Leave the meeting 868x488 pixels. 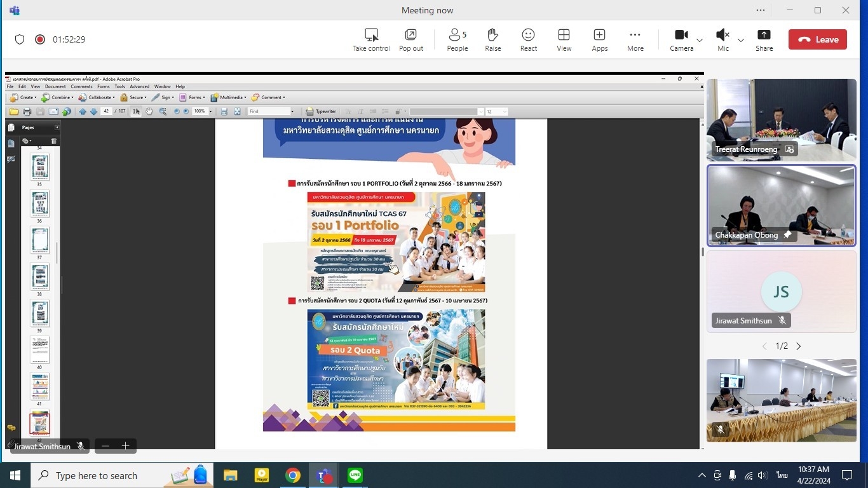[817, 39]
